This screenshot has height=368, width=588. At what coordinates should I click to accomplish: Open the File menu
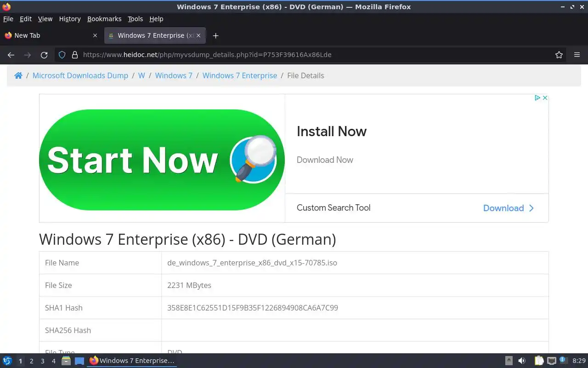click(x=8, y=19)
